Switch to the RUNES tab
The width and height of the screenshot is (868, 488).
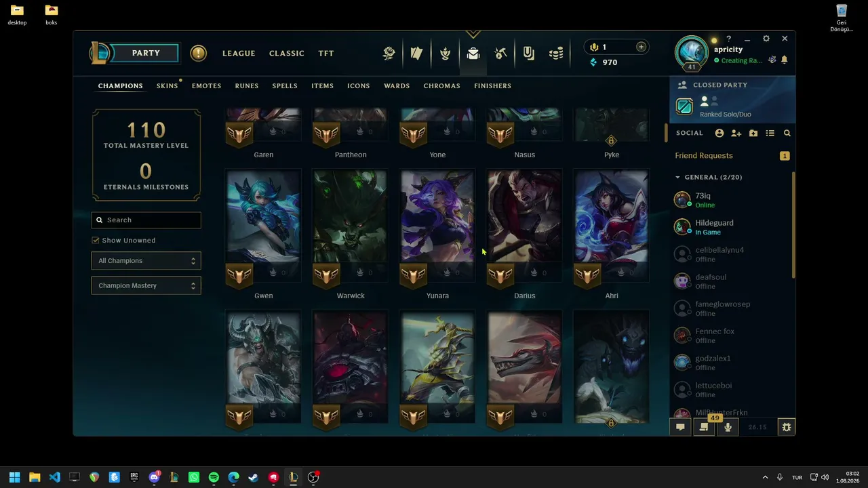click(x=247, y=86)
